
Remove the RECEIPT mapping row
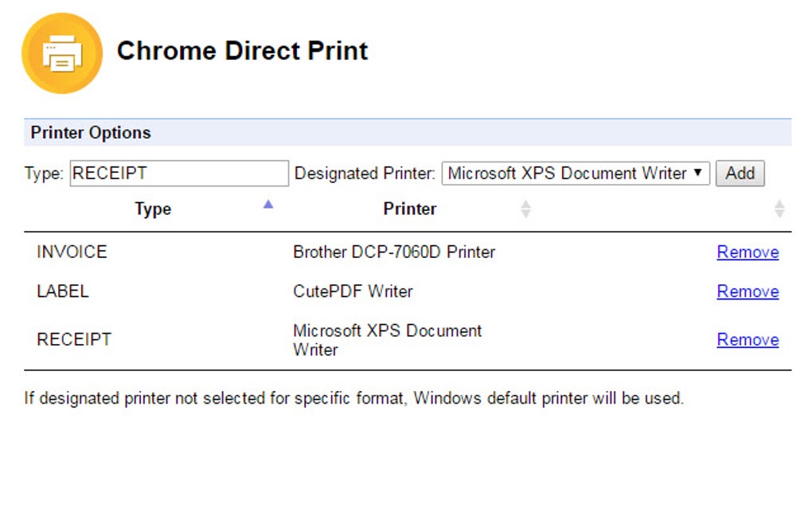748,339
